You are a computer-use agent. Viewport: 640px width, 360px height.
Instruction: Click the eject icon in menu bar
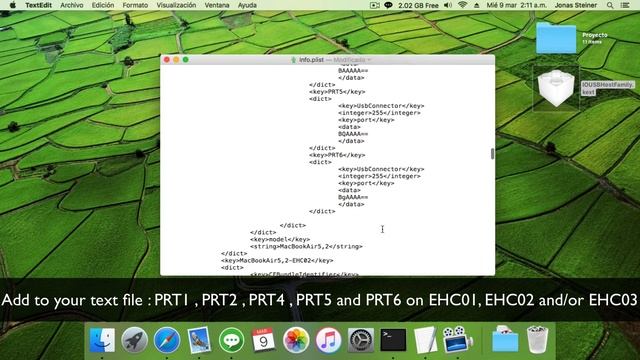(476, 5)
